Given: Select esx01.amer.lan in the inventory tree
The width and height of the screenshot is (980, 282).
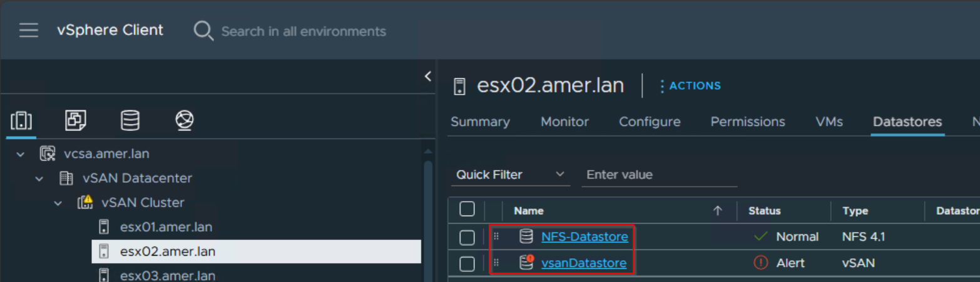Looking at the screenshot, I should (168, 227).
